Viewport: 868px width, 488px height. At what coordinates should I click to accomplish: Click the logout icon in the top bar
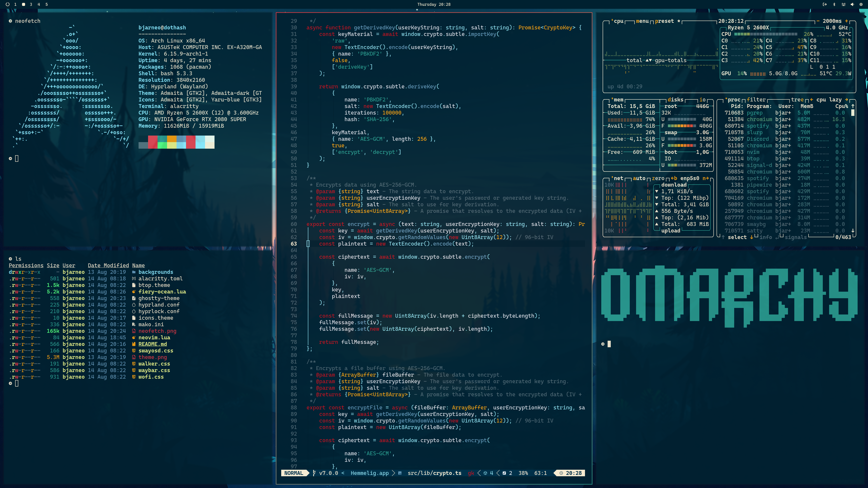[825, 4]
